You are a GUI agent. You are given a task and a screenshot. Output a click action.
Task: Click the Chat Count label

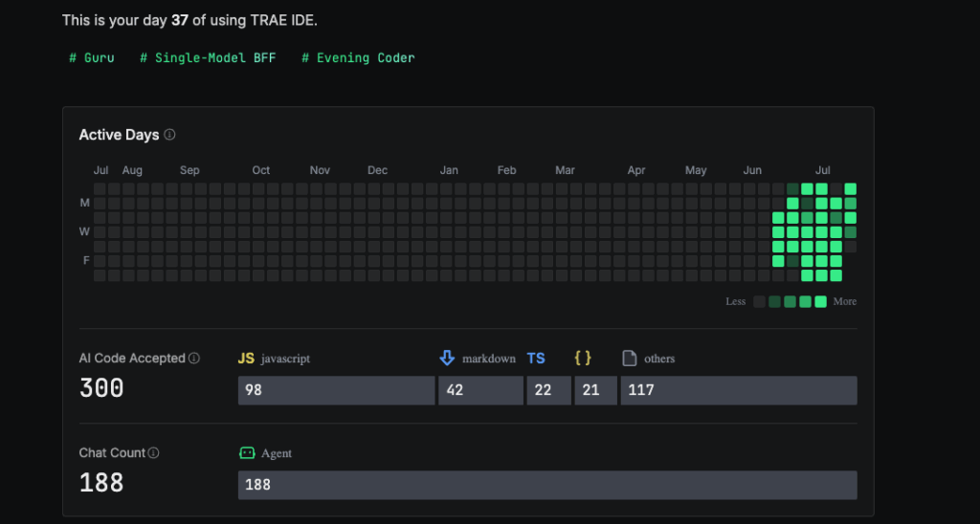pyautogui.click(x=112, y=453)
